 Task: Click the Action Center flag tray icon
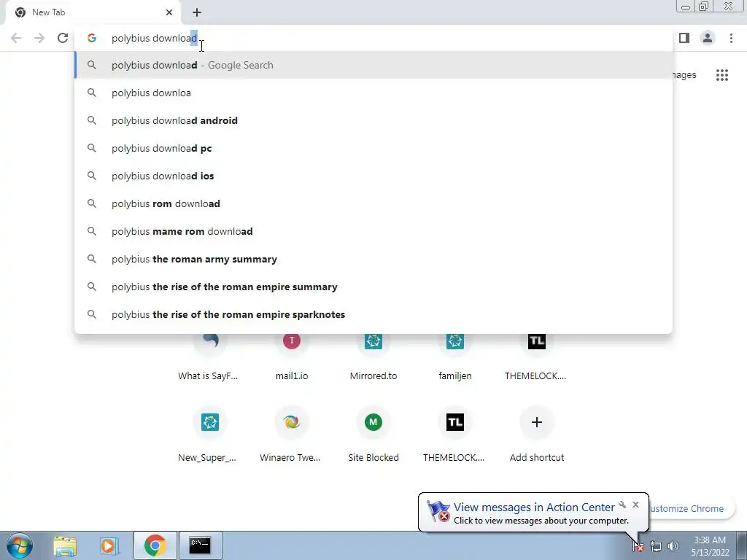[638, 547]
